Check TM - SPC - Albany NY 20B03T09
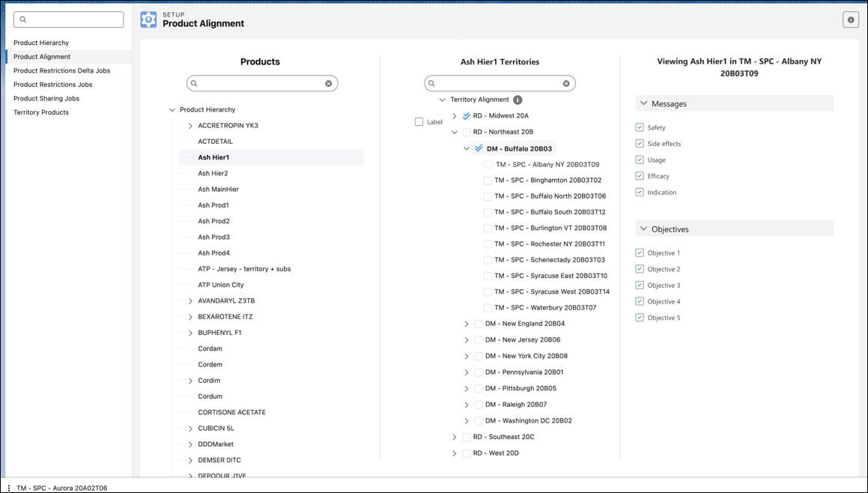Screen dimensions: 868x493 (488, 165)
